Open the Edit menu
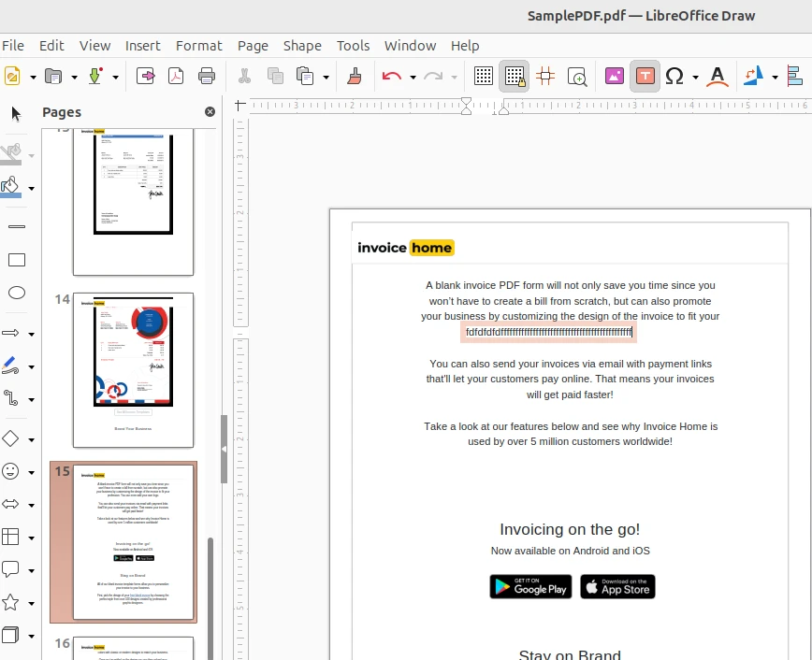This screenshot has height=660, width=812. [x=51, y=46]
